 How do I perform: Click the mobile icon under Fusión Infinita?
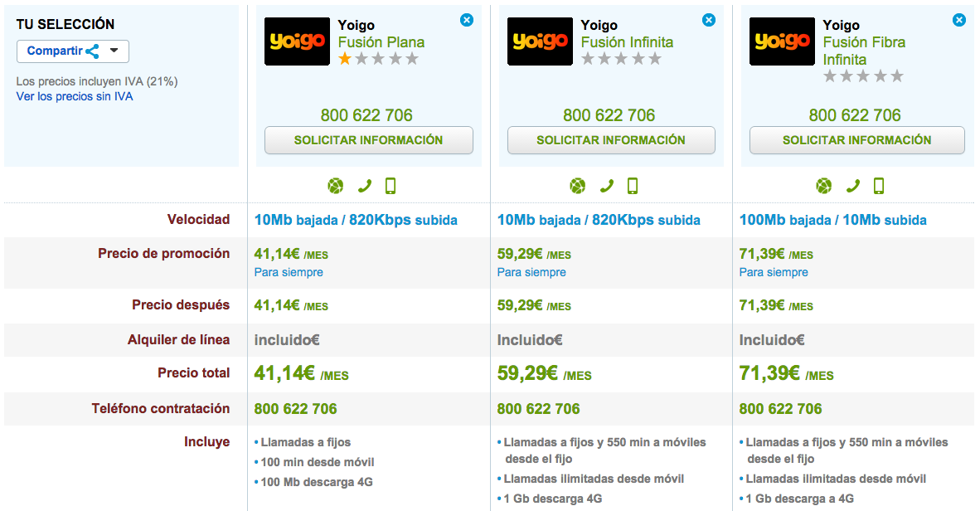633,186
